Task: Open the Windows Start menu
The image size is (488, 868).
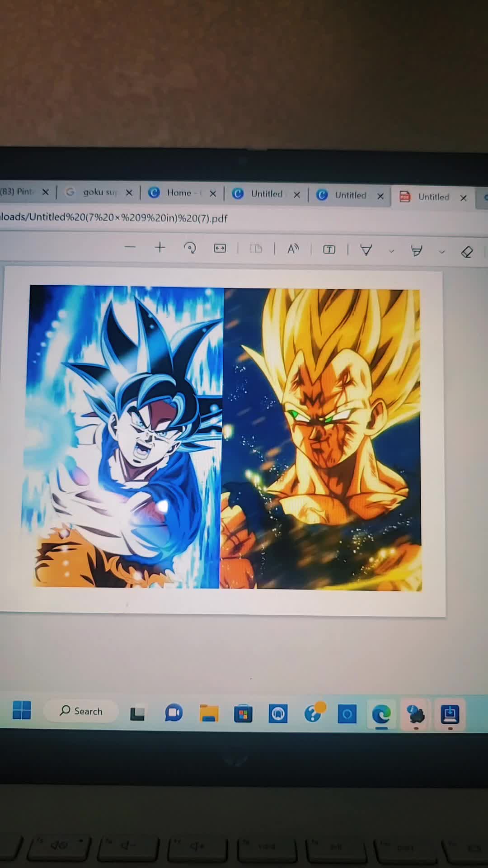Action: (22, 710)
